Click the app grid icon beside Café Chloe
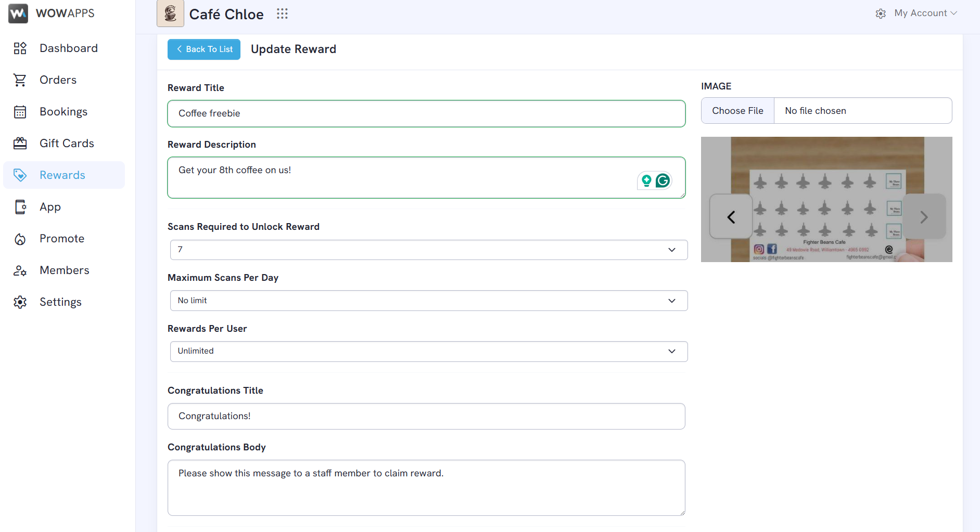 [282, 14]
